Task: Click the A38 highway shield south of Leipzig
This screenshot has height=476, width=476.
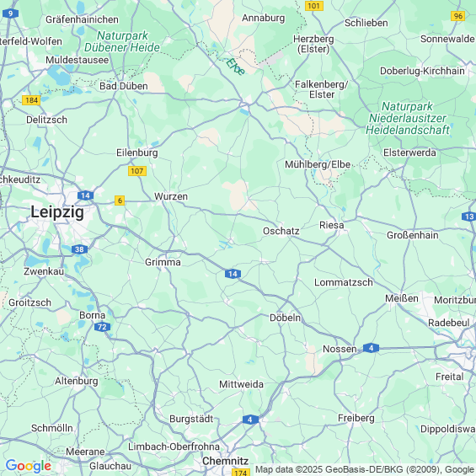Action: (79, 249)
